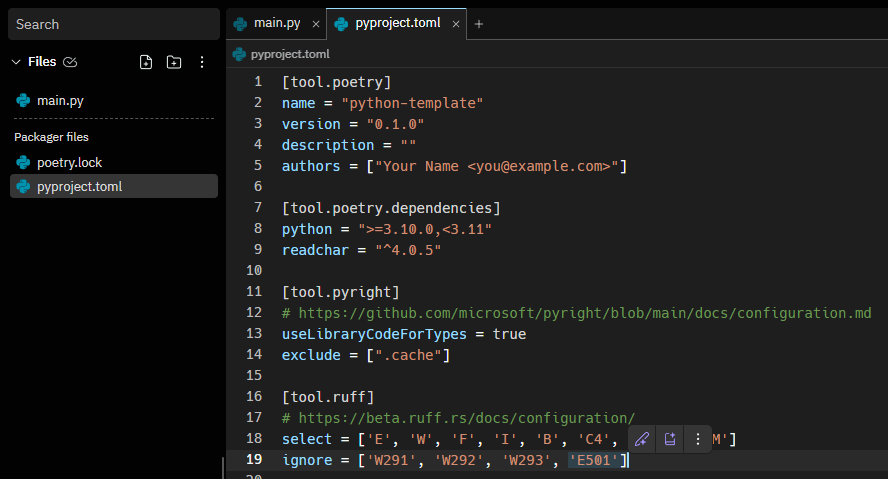Click line number 19 in the gutter
This screenshot has height=479, width=888.
pyautogui.click(x=254, y=459)
